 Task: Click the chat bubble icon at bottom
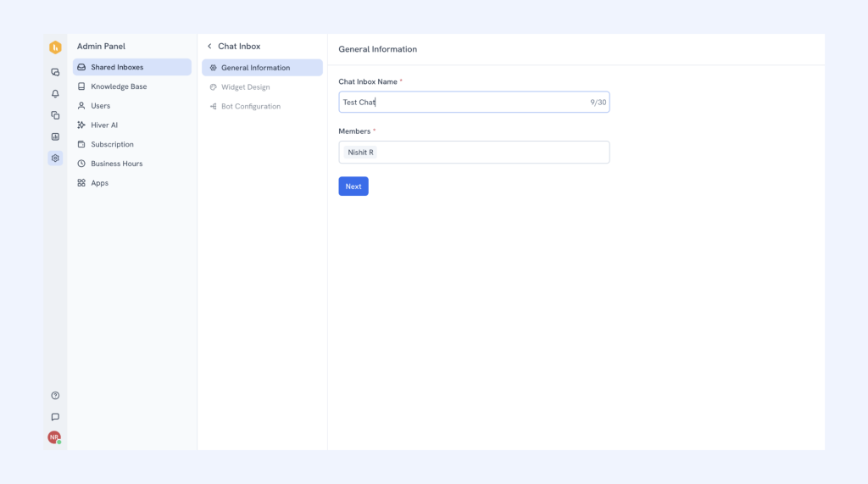55,416
